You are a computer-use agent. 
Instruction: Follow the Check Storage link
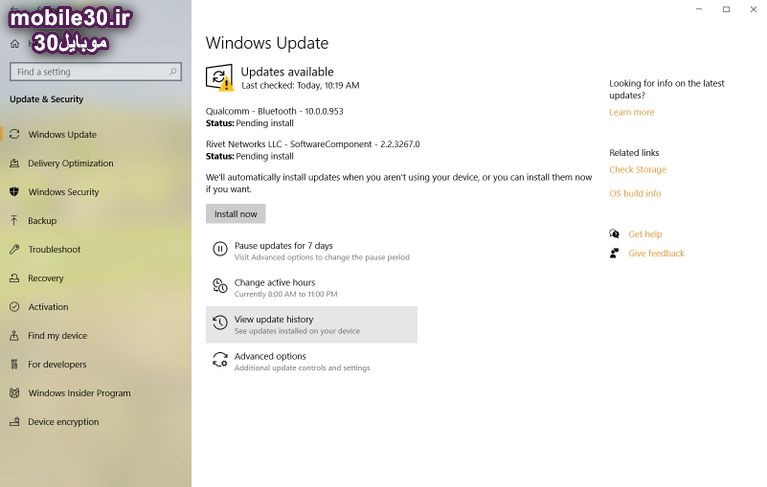[637, 170]
